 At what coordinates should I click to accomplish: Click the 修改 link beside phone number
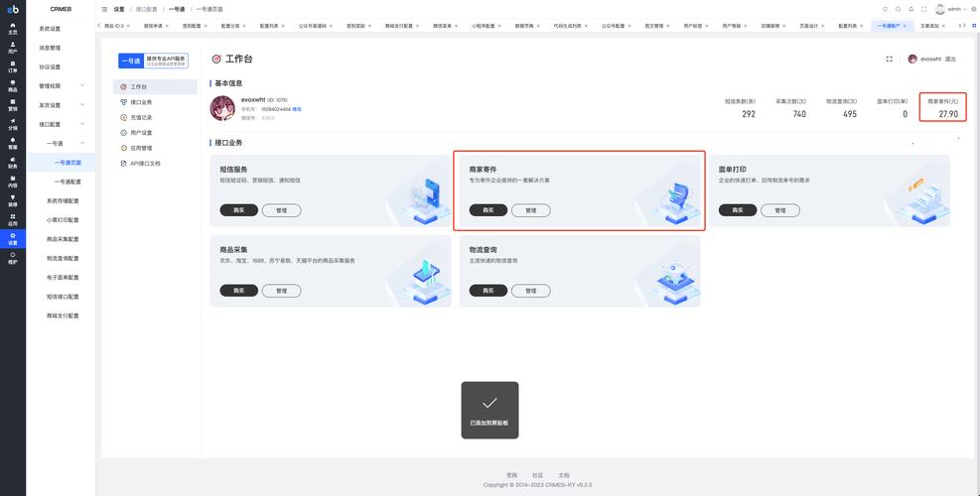point(297,109)
